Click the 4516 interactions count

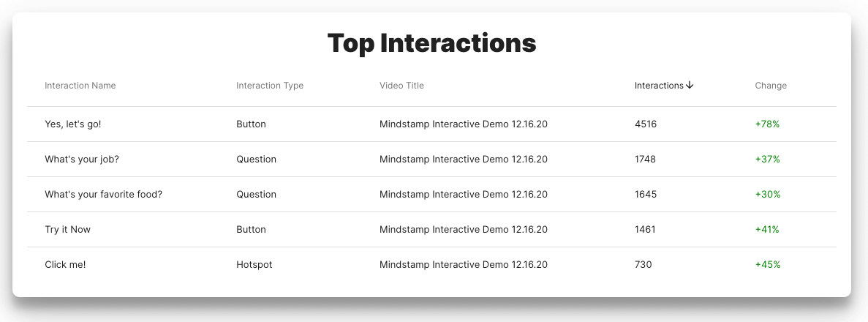pos(646,124)
